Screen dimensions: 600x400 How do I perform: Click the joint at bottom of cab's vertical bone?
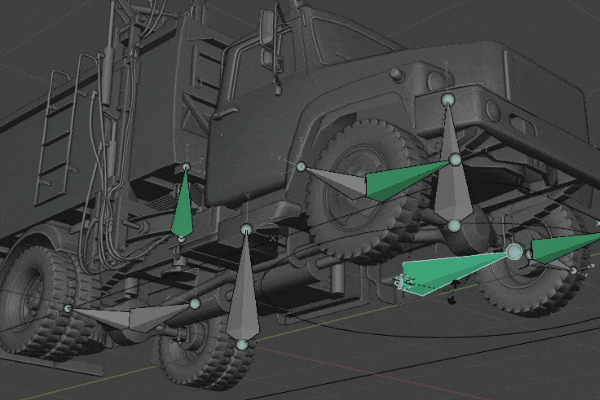(453, 226)
